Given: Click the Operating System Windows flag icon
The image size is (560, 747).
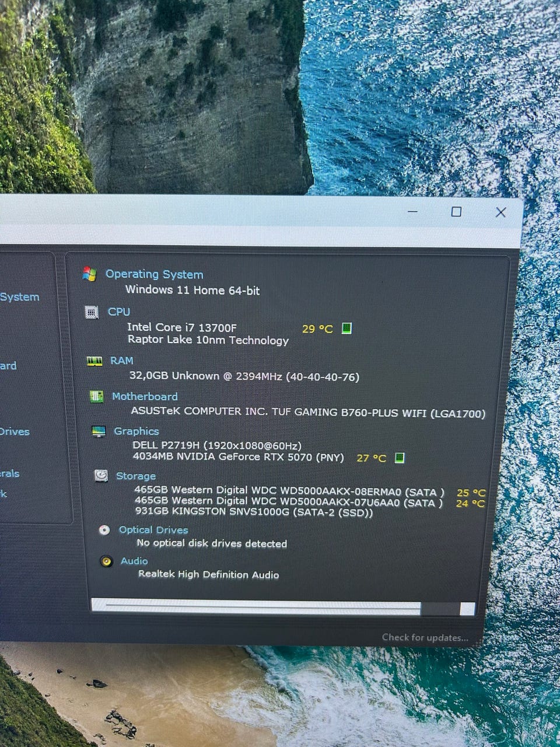Looking at the screenshot, I should click(x=89, y=274).
